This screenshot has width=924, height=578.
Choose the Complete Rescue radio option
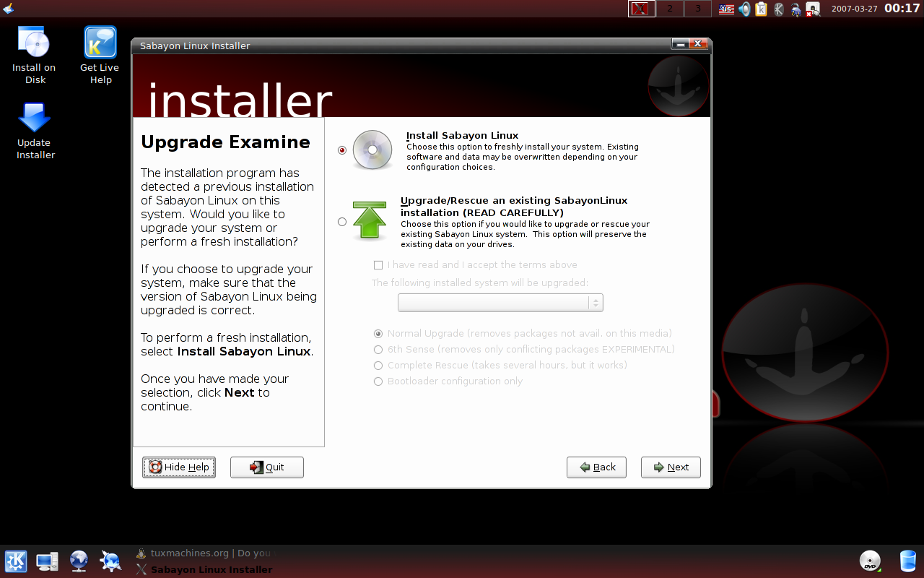pos(378,366)
